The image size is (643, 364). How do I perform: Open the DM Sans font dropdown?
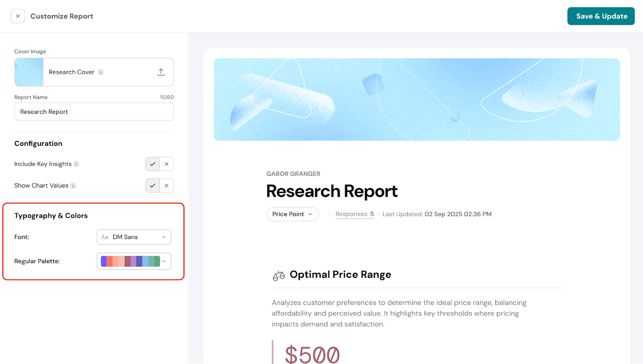point(134,237)
